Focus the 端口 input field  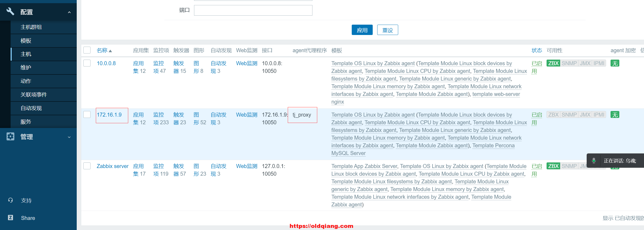[x=253, y=10]
